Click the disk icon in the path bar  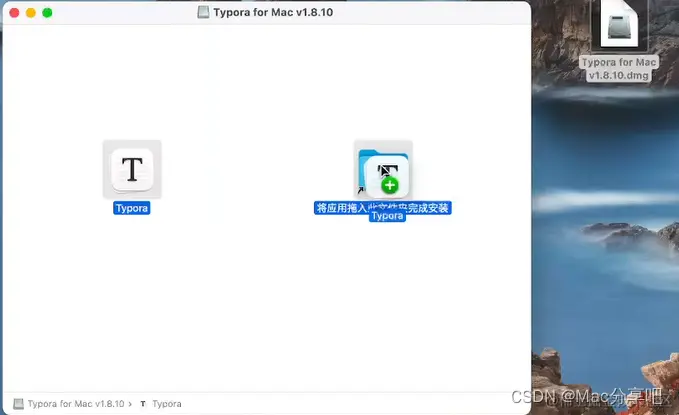19,404
